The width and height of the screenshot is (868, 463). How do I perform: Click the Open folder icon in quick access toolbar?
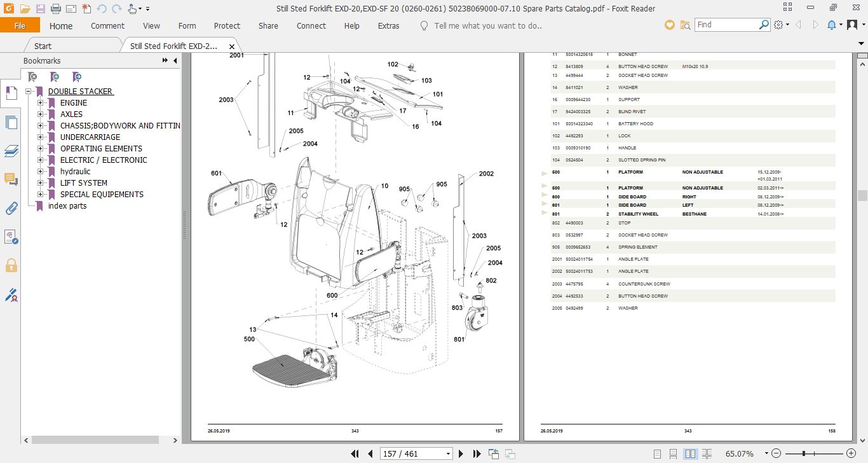[25, 8]
